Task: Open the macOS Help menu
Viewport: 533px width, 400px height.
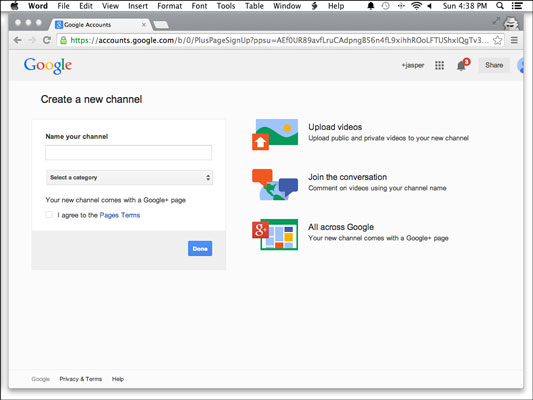Action: (x=336, y=6)
